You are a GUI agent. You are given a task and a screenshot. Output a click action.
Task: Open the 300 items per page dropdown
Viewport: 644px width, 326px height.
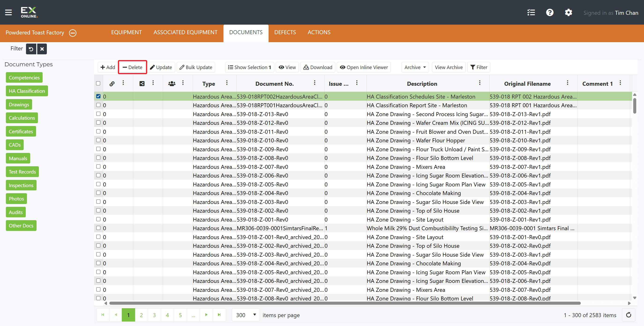[246, 315]
